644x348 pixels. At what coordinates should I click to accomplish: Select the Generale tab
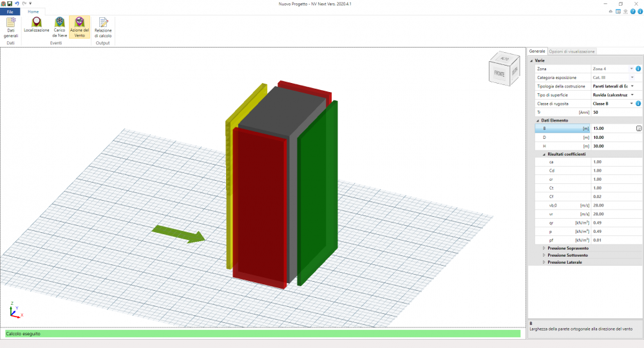tap(537, 51)
